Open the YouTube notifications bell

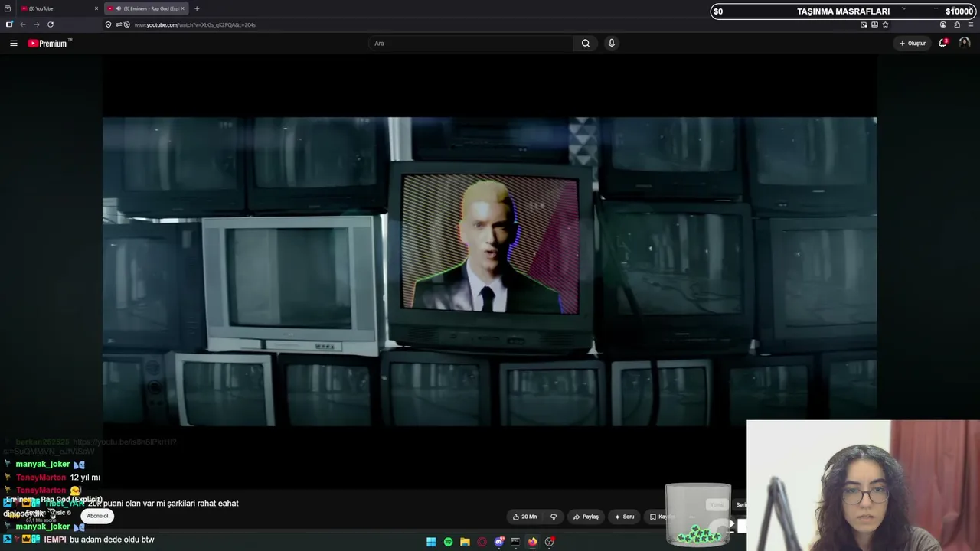(x=943, y=43)
